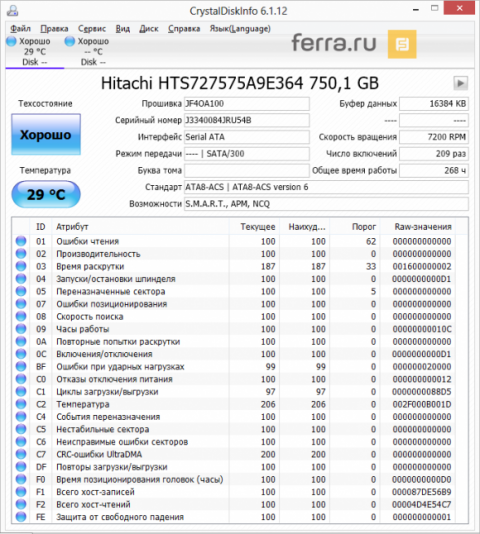Click status orb for Ошибки чтения row
The width and height of the screenshot is (480, 534).
(x=21, y=241)
